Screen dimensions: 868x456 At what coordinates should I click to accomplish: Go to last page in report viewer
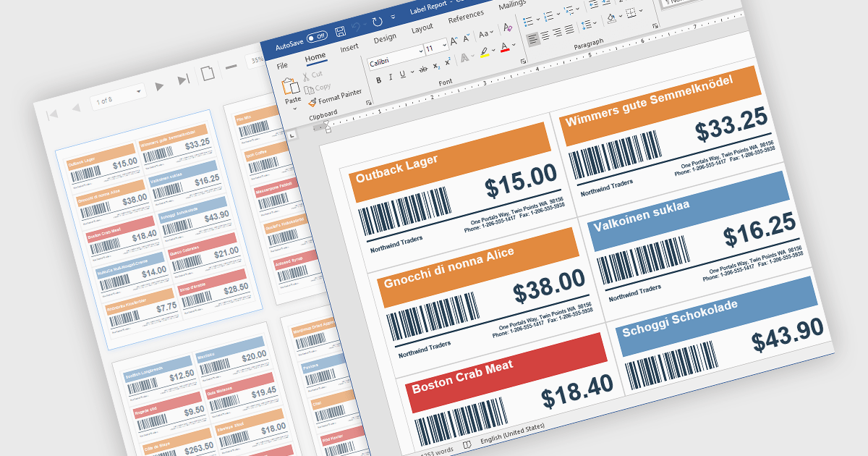pyautogui.click(x=184, y=80)
